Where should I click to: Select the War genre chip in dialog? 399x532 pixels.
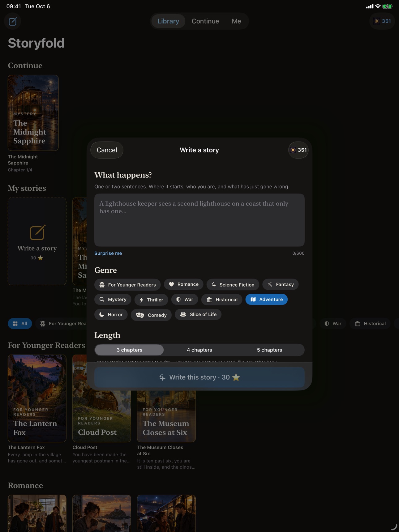185,299
